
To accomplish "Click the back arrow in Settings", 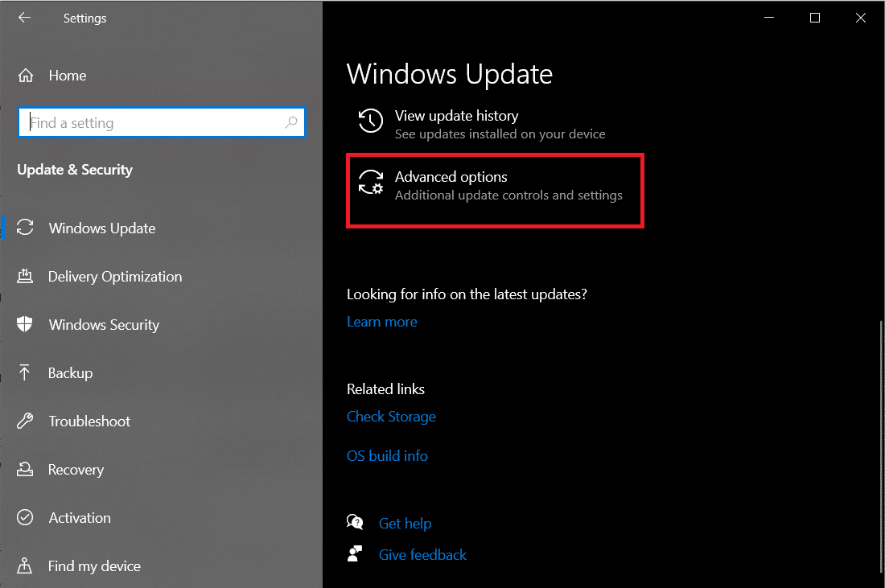I will pos(24,18).
